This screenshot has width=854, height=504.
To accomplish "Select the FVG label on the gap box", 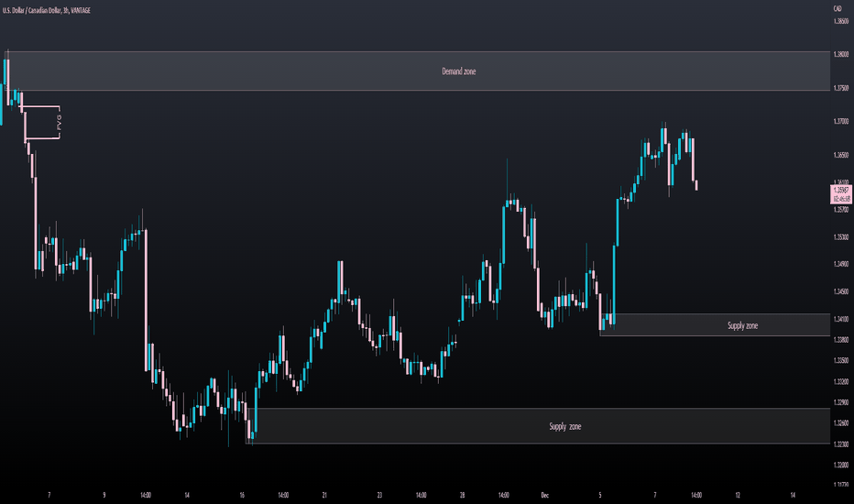I will click(x=60, y=123).
